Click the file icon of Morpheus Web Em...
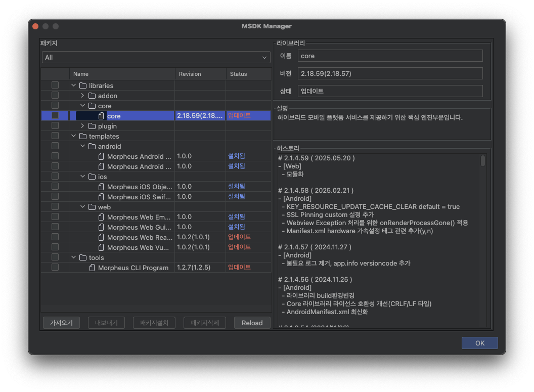534x392 pixels. pos(101,217)
